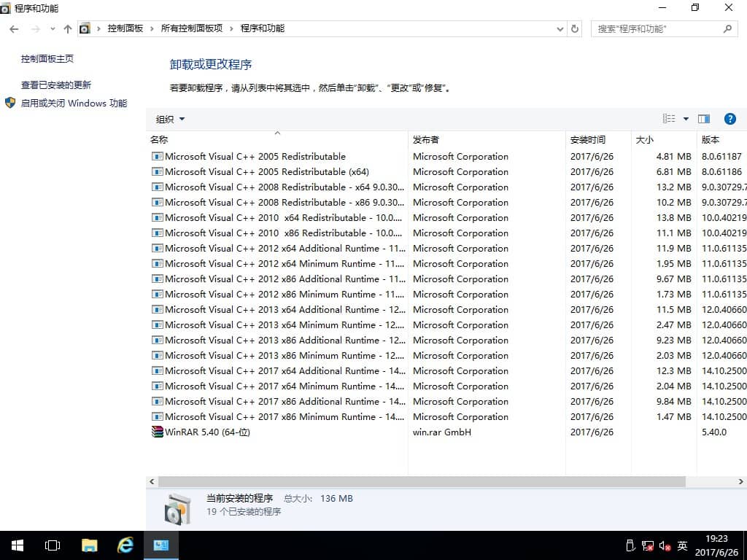Click the horizontal scrollbar left arrow
This screenshot has width=747, height=560.
point(152,481)
